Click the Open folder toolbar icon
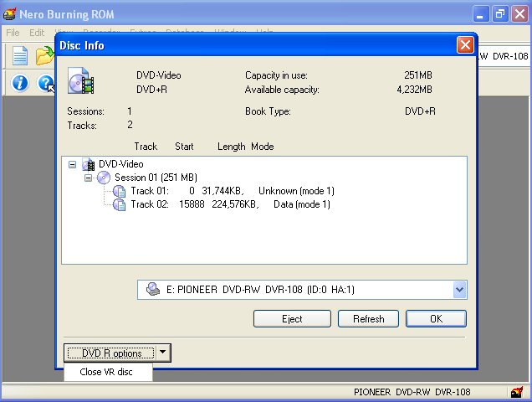532x402 pixels. (45, 56)
